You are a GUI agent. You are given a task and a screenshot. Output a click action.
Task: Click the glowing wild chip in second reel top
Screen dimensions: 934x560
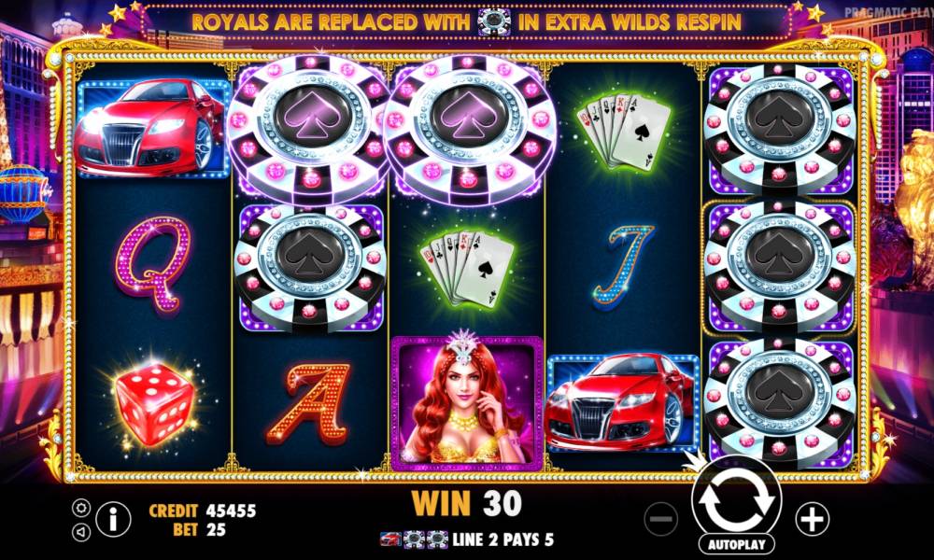[308, 129]
